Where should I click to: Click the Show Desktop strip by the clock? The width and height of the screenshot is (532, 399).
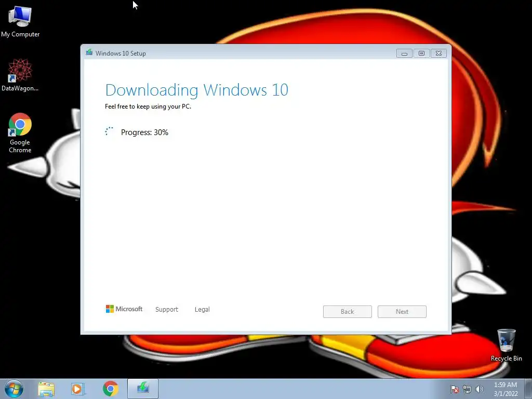pos(528,389)
